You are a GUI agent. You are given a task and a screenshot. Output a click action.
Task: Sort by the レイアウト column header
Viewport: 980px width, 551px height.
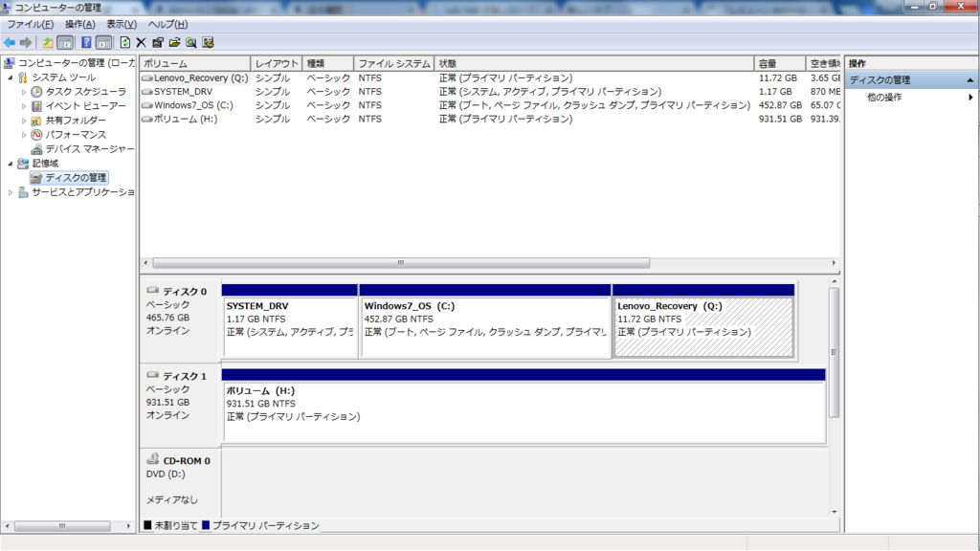[277, 64]
